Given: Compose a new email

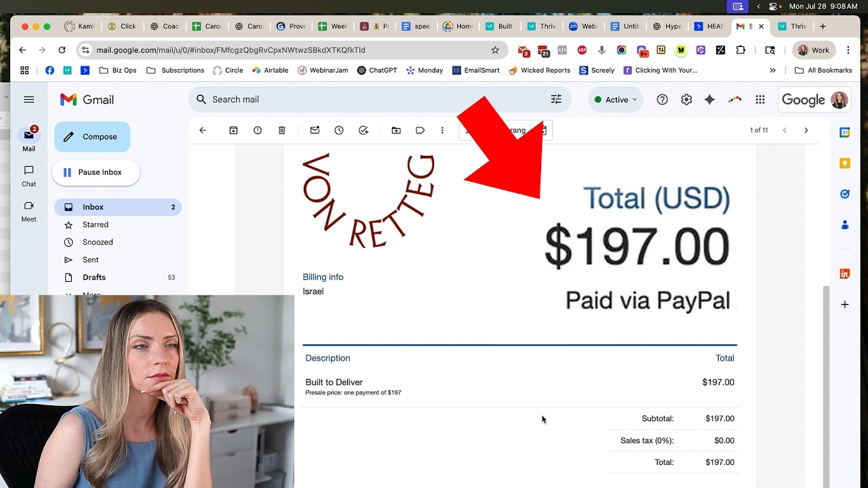Looking at the screenshot, I should click(92, 137).
